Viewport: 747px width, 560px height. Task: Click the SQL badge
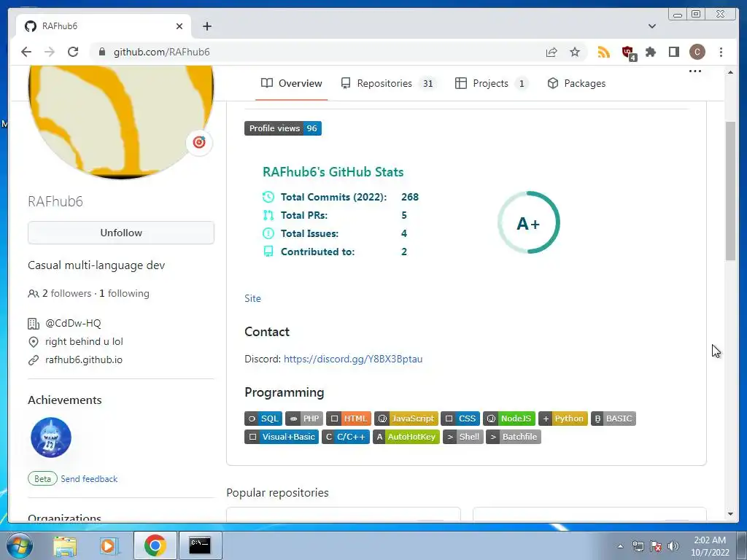pyautogui.click(x=263, y=419)
